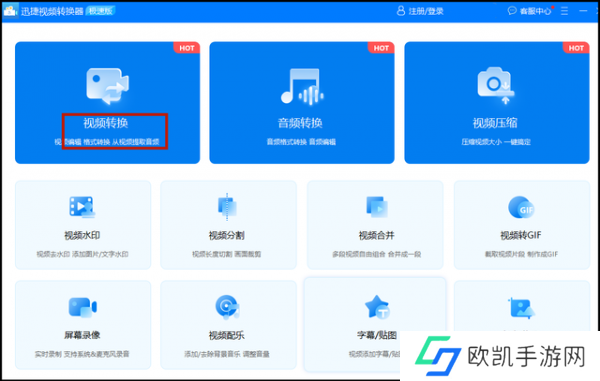Click the chat bubble icon beside 客服中心
Image resolution: width=600 pixels, height=381 pixels.
coord(512,11)
